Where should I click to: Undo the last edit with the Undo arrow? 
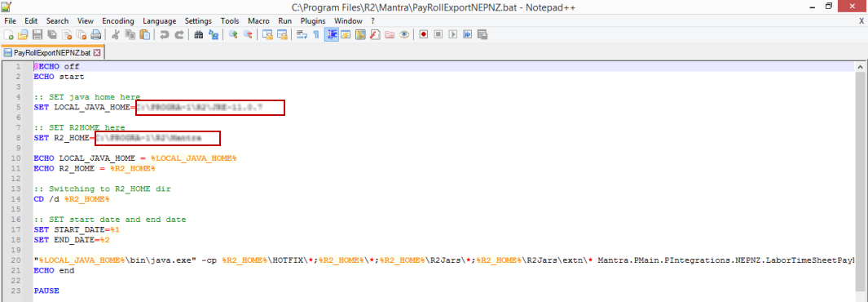tap(165, 35)
